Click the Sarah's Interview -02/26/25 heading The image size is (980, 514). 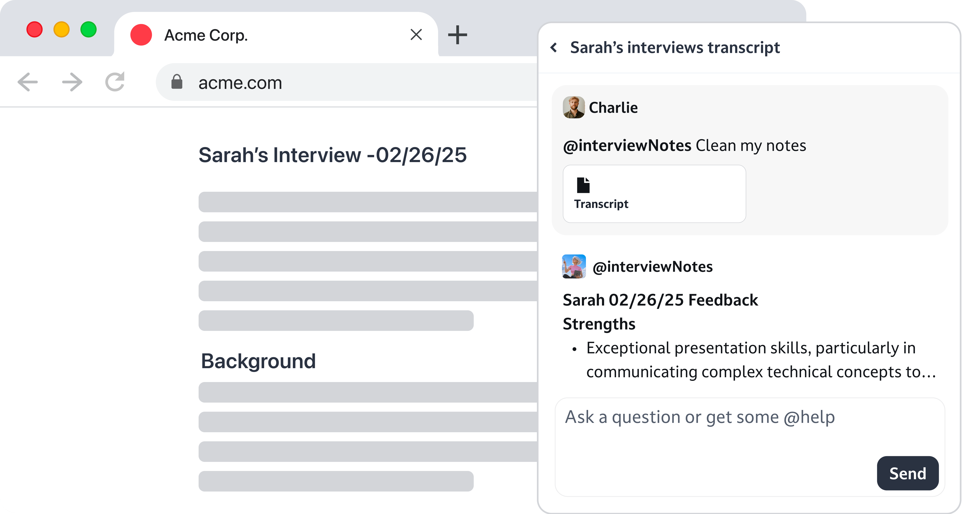333,155
